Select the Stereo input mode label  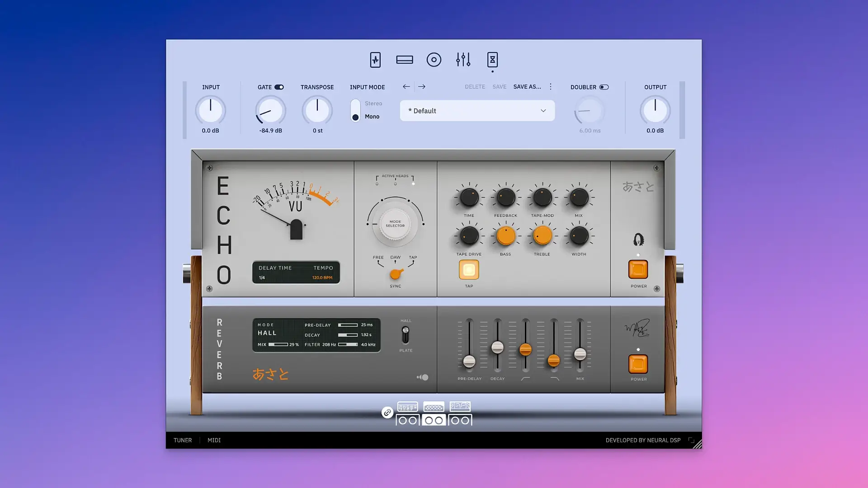(373, 103)
